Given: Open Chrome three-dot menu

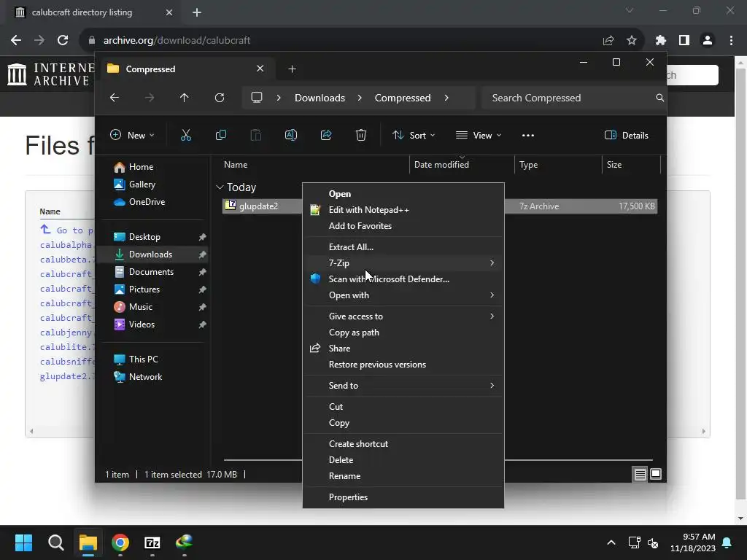Looking at the screenshot, I should click(731, 41).
